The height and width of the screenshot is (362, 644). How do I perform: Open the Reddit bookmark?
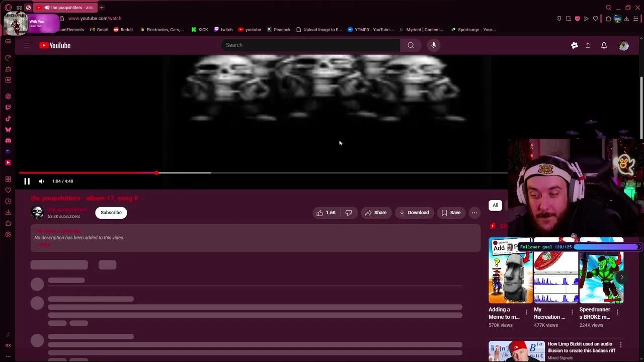coord(123,30)
